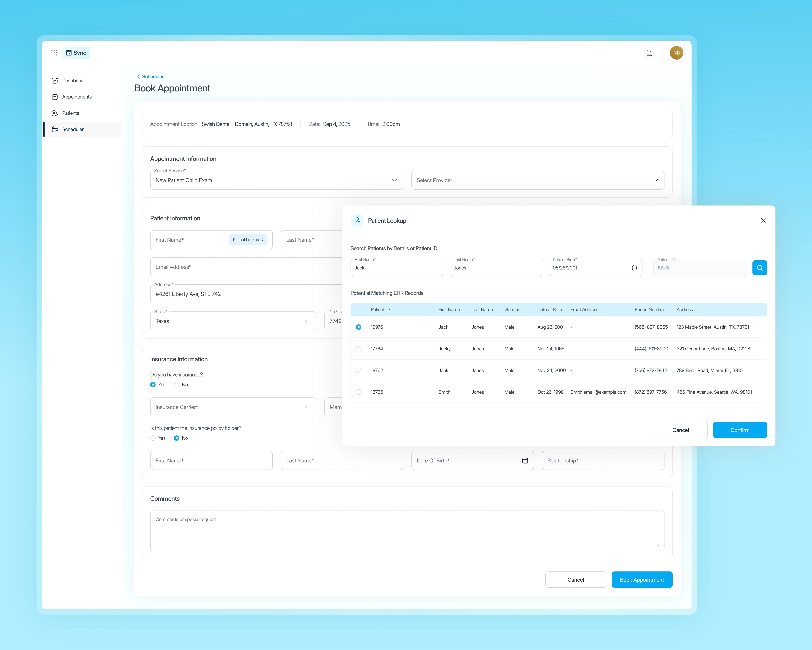The height and width of the screenshot is (650, 812).
Task: Click the Dashboard sidebar icon
Action: [x=55, y=81]
